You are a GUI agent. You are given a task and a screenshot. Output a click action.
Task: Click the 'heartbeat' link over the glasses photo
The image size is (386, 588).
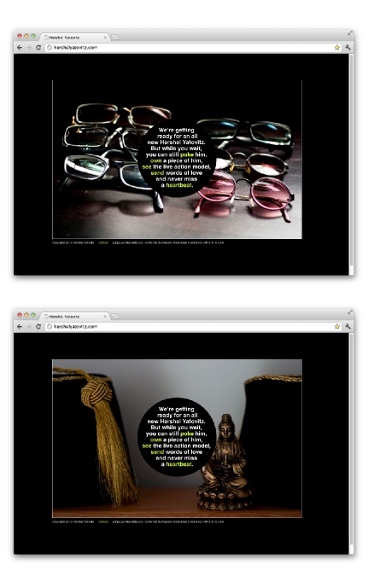coord(179,185)
